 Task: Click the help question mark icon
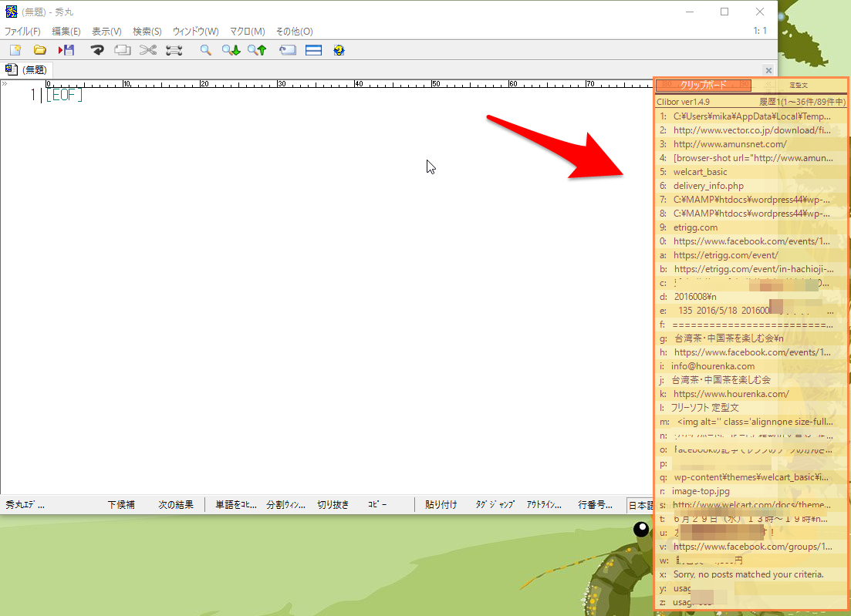339,50
